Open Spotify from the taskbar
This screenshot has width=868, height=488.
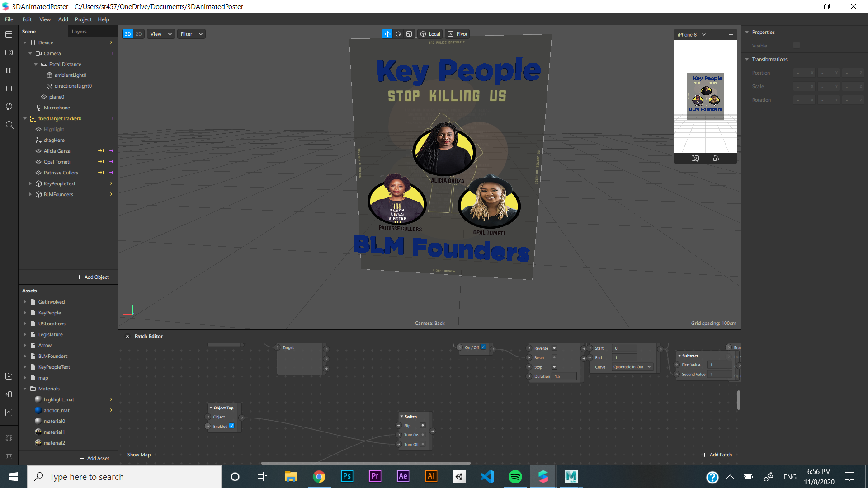(515, 477)
